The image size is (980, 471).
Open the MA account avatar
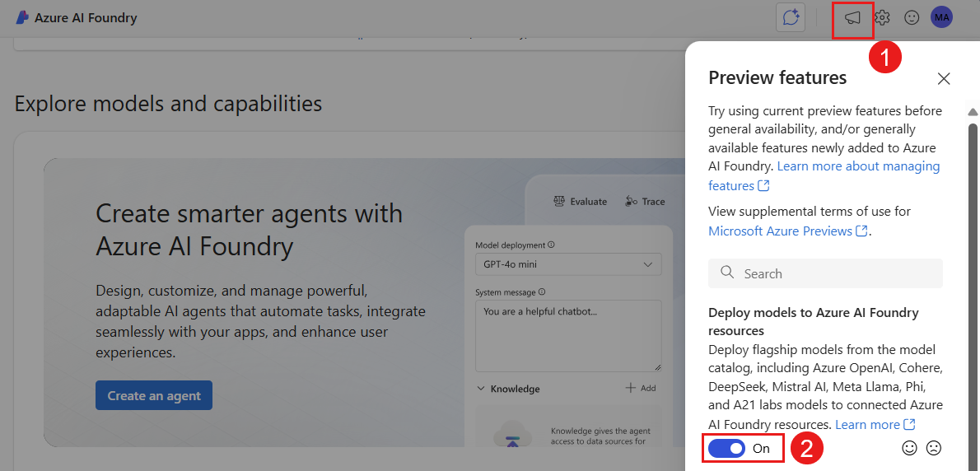(x=941, y=17)
